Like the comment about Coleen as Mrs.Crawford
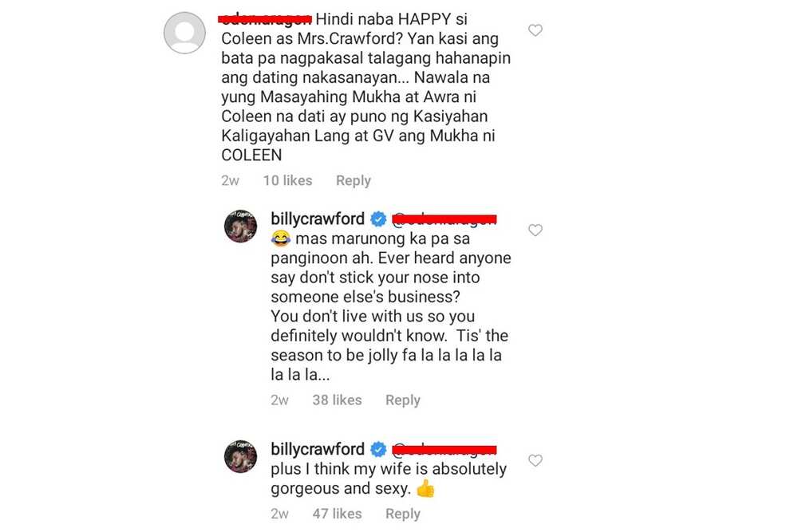The image size is (798, 532). (535, 30)
